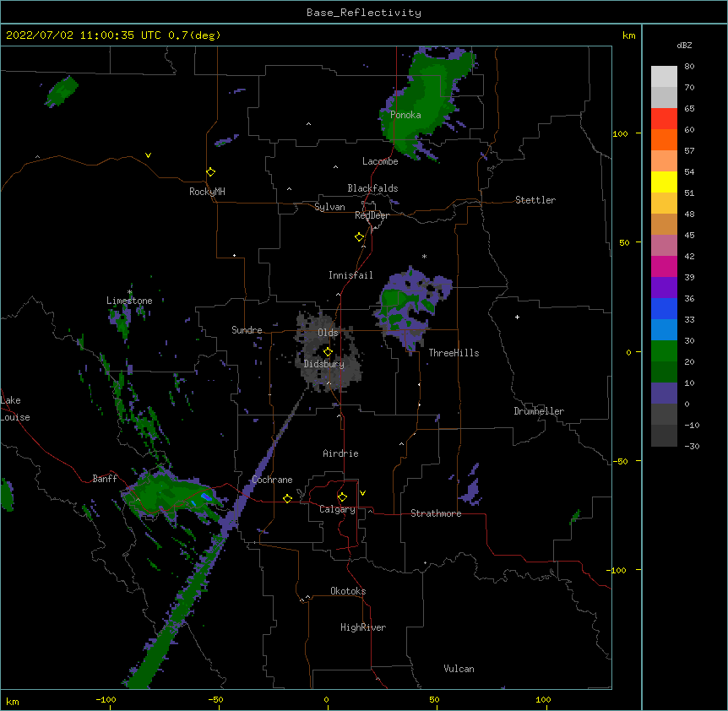This screenshot has height=711, width=728.
Task: Click the Okotoks label
Action: pyautogui.click(x=348, y=591)
